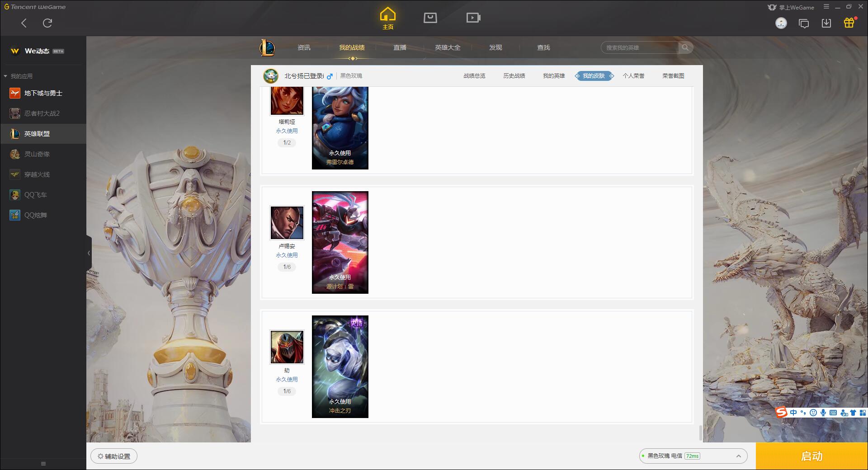Open the messages chat icon

tap(804, 23)
